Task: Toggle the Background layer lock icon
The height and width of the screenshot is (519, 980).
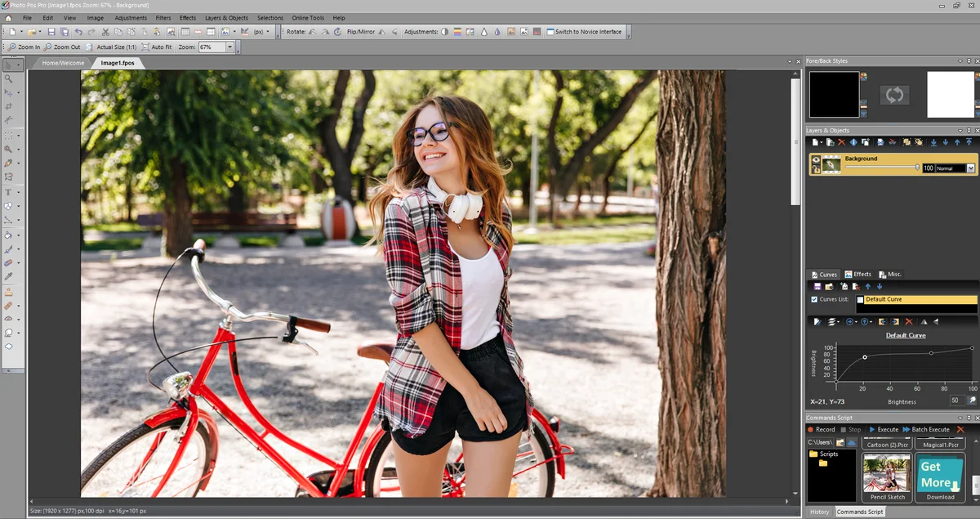Action: click(x=816, y=169)
